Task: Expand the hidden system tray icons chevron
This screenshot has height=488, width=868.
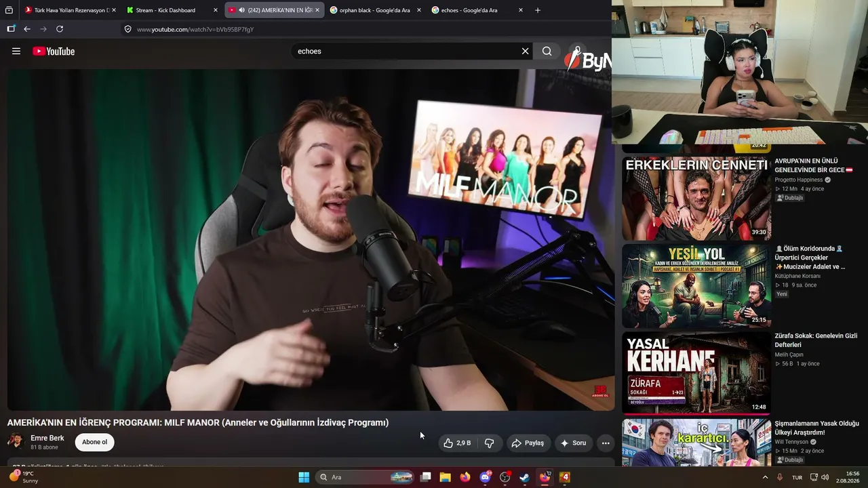Action: [x=766, y=477]
